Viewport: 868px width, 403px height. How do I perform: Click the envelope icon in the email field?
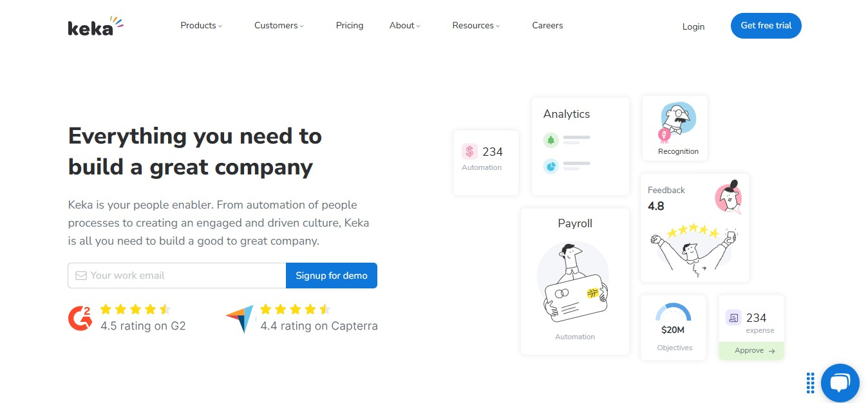click(80, 275)
